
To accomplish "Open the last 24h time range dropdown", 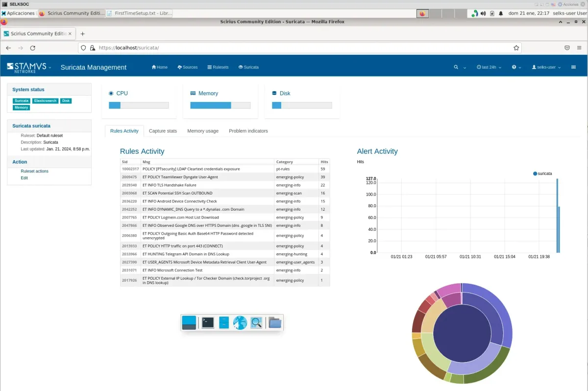I will pos(489,67).
